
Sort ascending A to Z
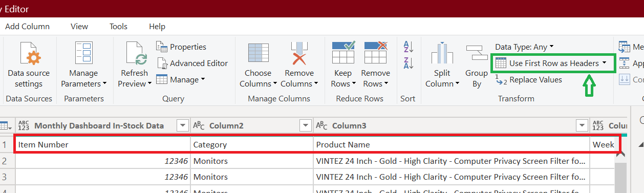[x=409, y=47]
